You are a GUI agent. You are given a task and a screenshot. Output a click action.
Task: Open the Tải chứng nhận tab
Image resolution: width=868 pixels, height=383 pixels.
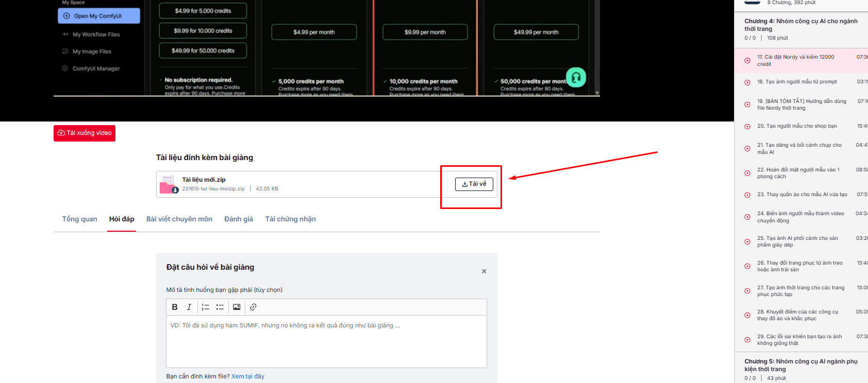click(x=291, y=219)
